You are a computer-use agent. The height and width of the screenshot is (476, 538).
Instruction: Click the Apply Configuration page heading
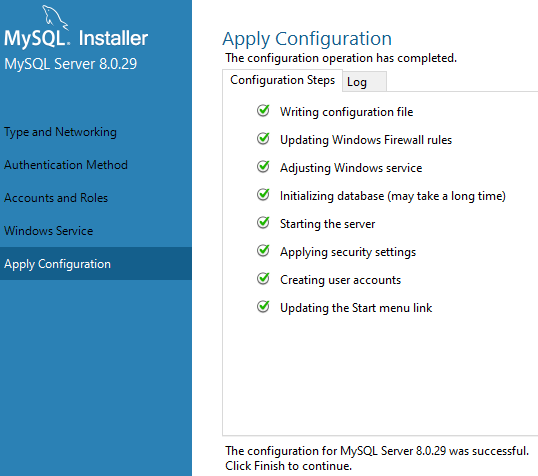coord(307,39)
